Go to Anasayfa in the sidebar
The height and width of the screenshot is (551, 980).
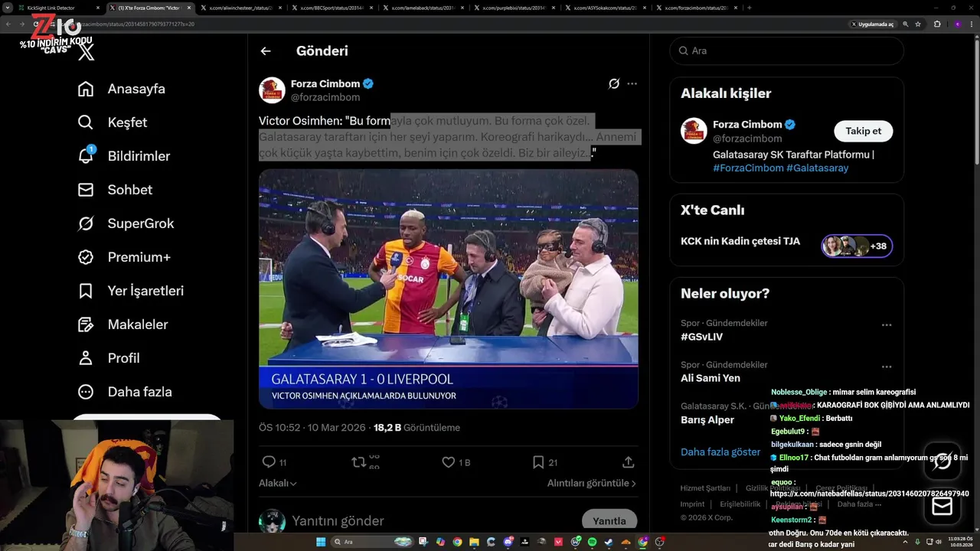tap(122, 89)
